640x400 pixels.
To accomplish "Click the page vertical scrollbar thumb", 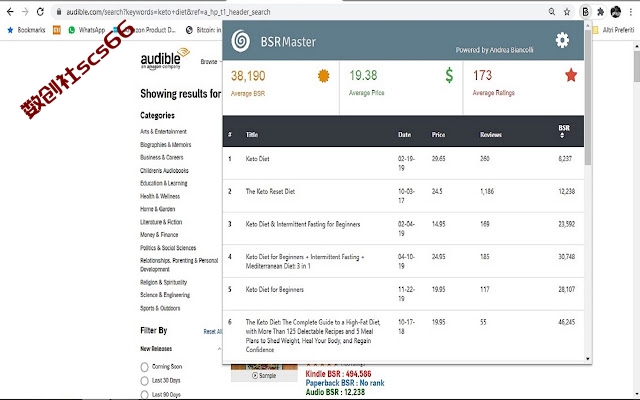I will (637, 65).
